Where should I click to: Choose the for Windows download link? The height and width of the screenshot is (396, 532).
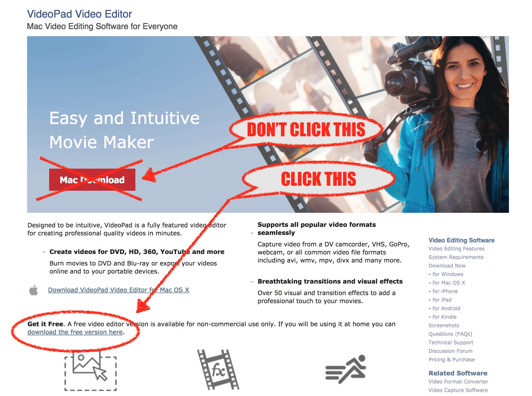[448, 274]
